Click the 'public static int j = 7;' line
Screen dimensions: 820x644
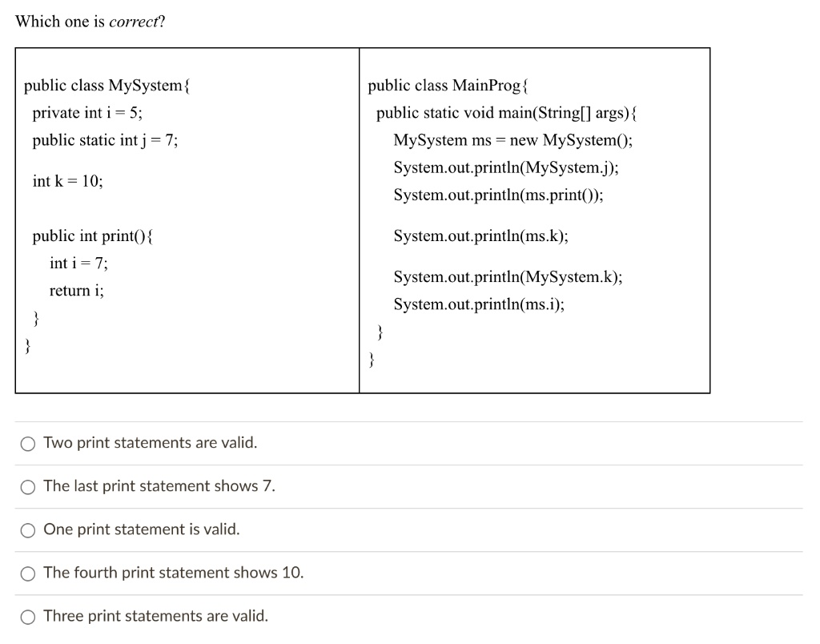coord(105,140)
